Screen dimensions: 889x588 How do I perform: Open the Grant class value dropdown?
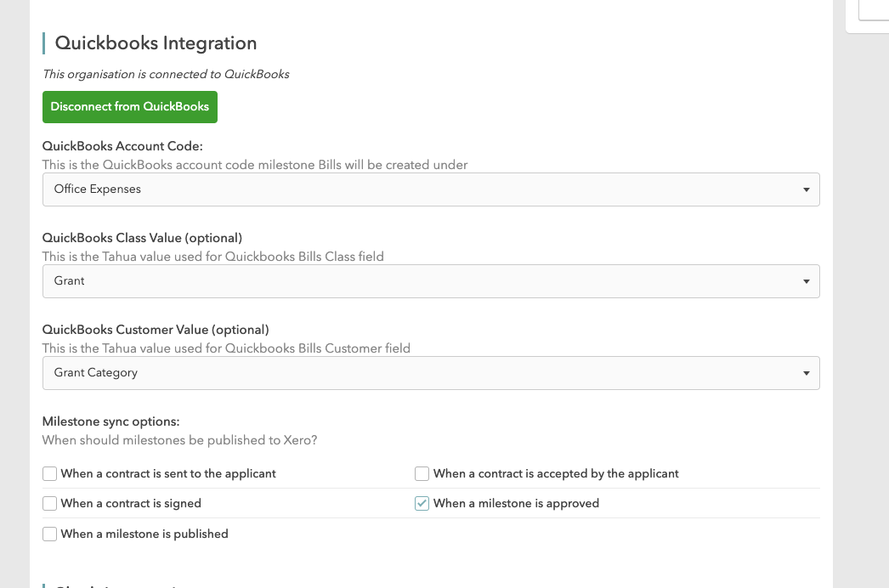(x=431, y=281)
